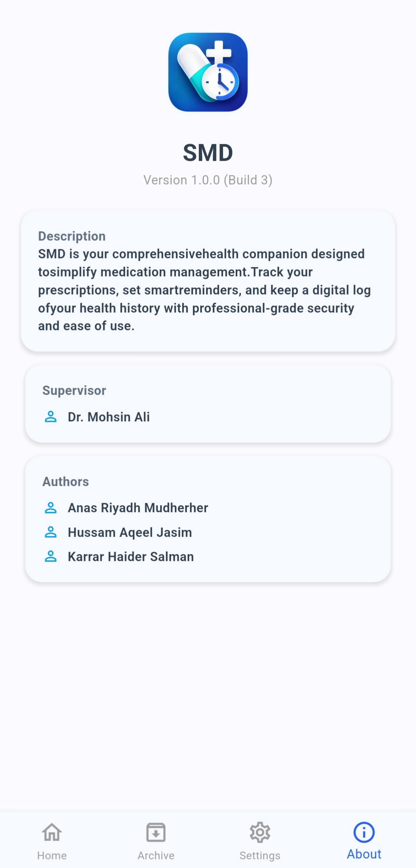The image size is (416, 868).
Task: Switch to the Home tab label
Action: pyautogui.click(x=52, y=855)
